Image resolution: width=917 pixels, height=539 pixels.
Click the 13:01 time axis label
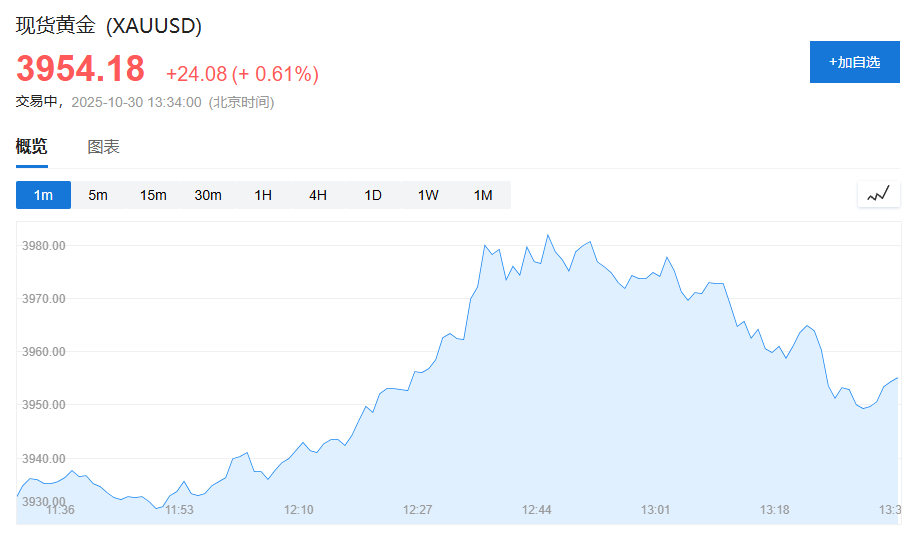[x=655, y=510]
